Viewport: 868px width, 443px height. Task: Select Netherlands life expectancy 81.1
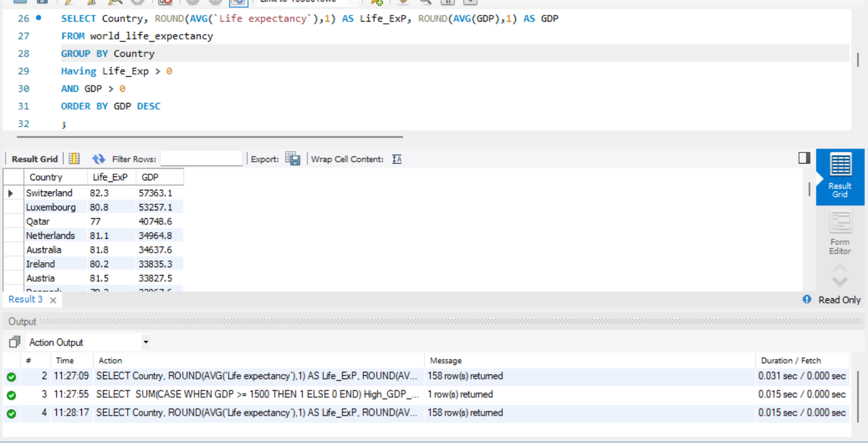pyautogui.click(x=112, y=235)
